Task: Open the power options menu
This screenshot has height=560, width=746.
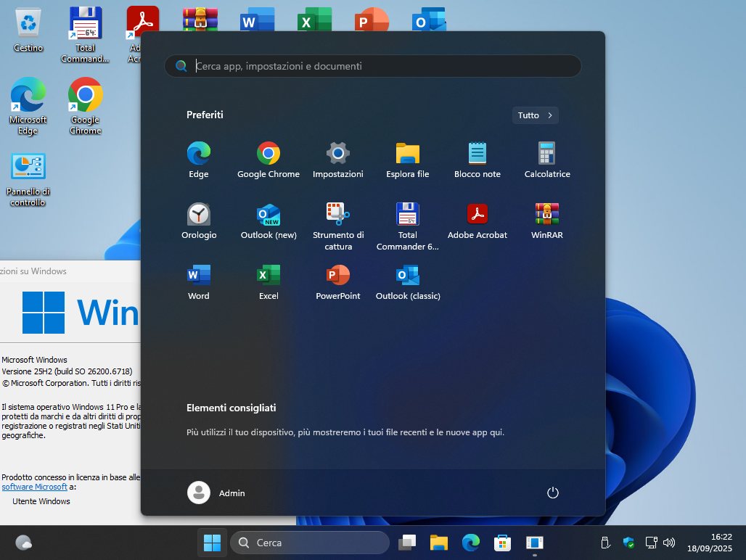Action: pos(552,493)
